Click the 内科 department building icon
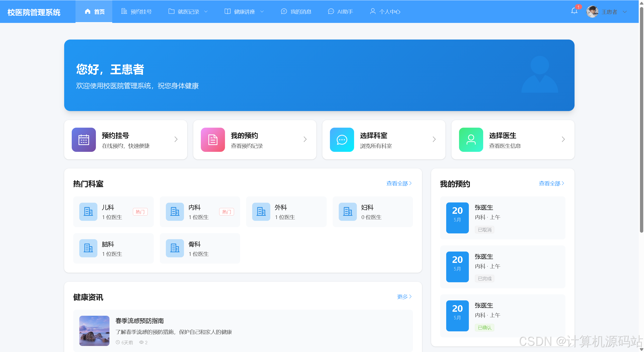 click(x=175, y=212)
